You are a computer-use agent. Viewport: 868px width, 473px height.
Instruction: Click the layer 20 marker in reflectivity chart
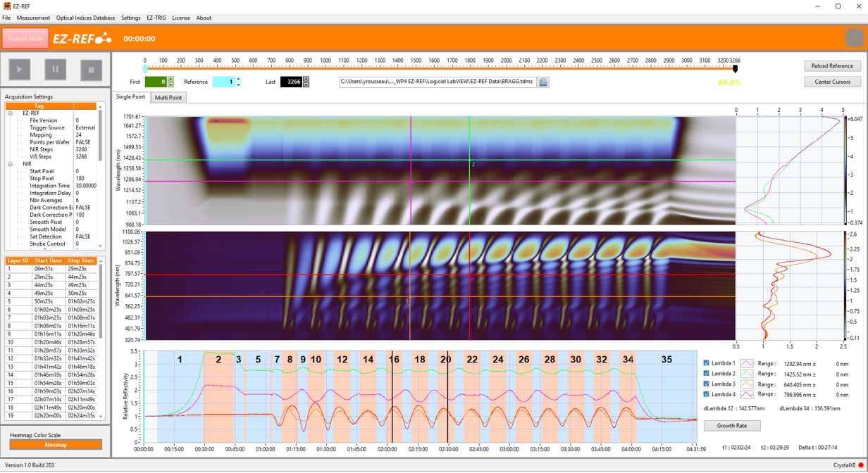[x=445, y=359]
